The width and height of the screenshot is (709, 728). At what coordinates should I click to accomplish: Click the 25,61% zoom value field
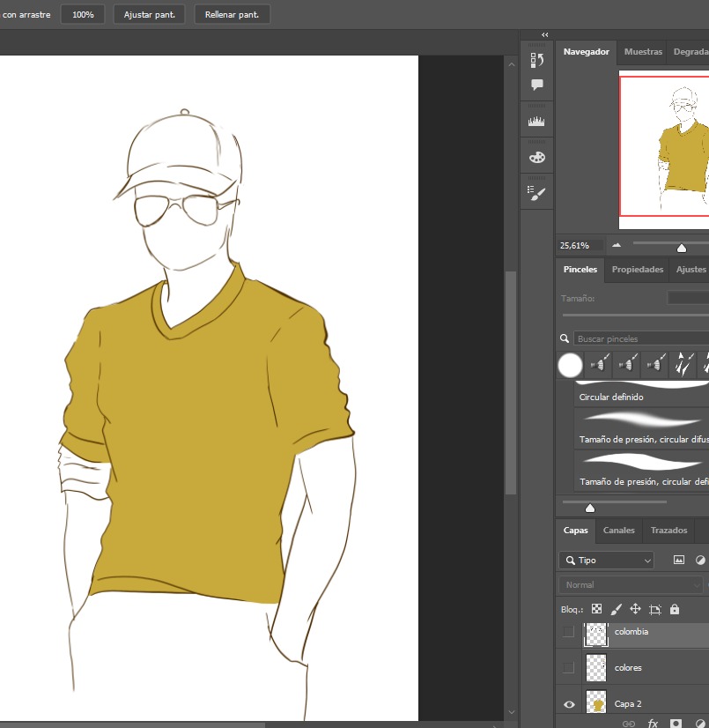click(580, 245)
